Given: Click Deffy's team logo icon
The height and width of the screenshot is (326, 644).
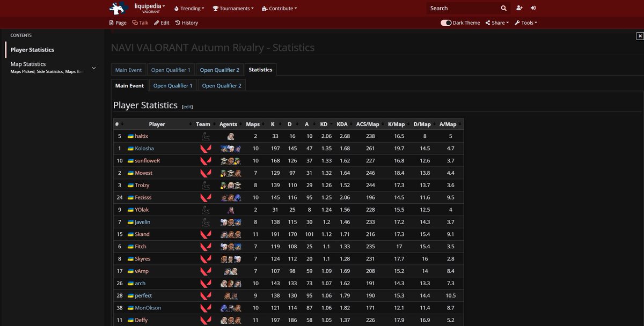Looking at the screenshot, I should (205, 320).
